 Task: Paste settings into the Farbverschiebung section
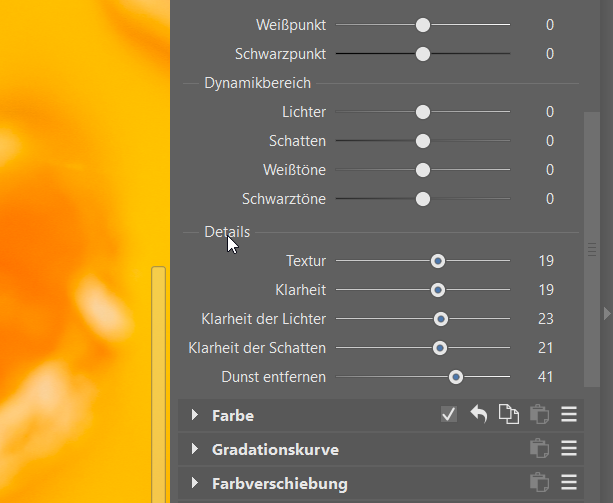tap(539, 483)
